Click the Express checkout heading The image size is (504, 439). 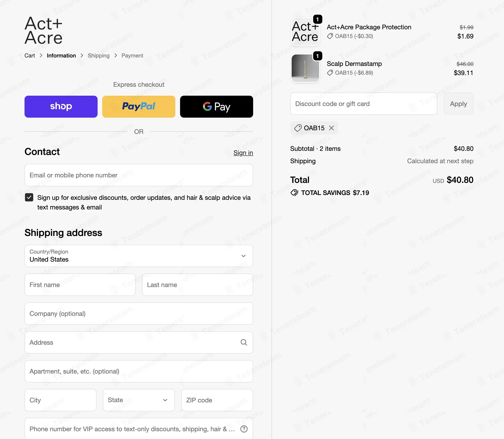tap(139, 84)
